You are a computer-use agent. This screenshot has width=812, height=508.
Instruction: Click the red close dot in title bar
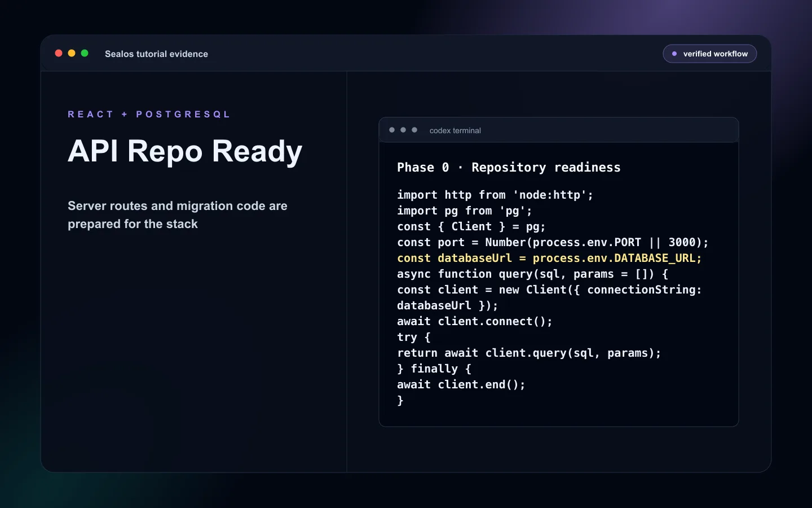pos(59,53)
